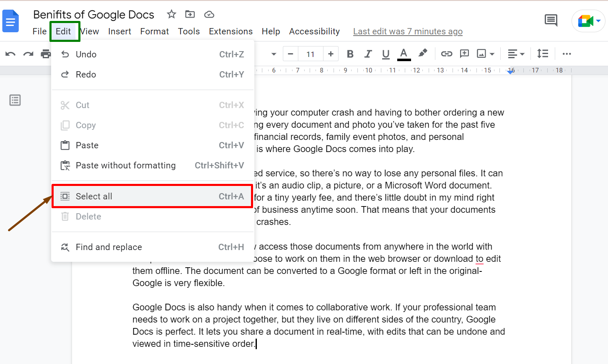Insert a link using the link icon
The width and height of the screenshot is (608, 364).
point(446,54)
